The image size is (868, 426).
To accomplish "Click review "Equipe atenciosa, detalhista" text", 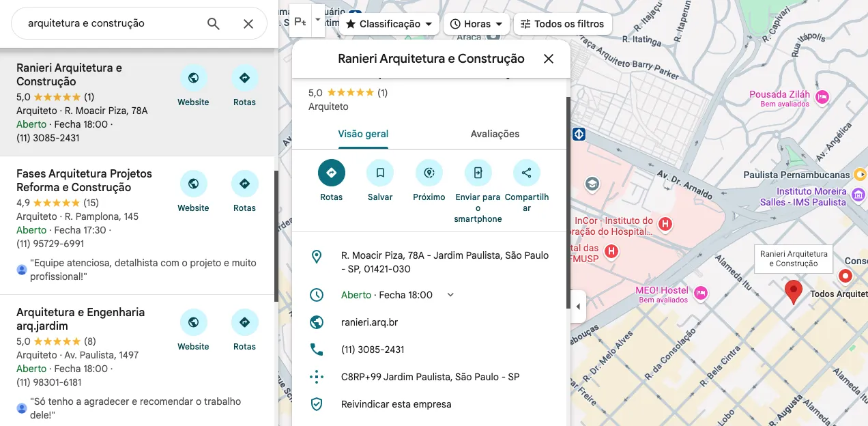I will pos(143,270).
